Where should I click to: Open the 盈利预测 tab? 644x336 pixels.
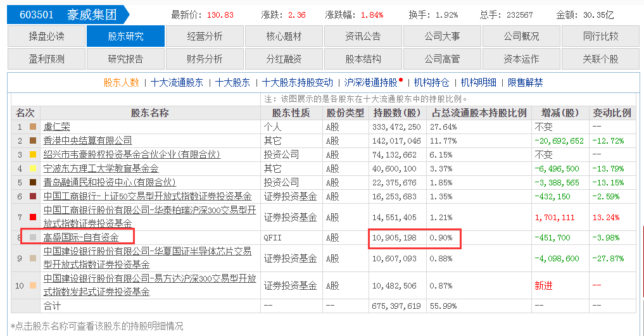point(46,59)
